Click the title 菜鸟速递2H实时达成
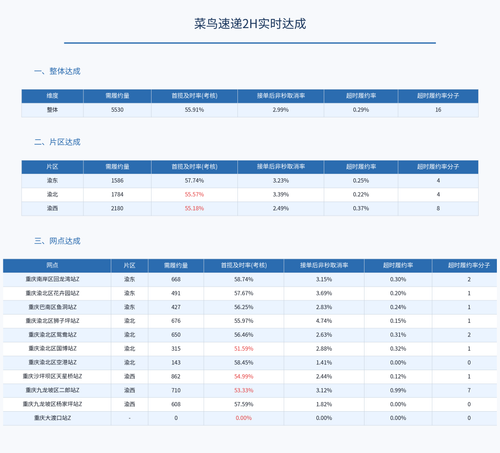500x453 pixels. pyautogui.click(x=250, y=24)
